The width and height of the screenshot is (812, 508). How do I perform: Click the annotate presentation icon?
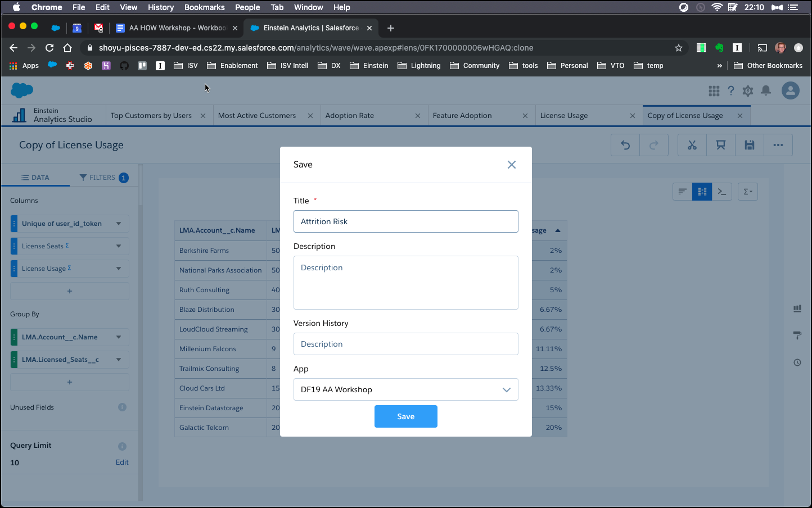(x=721, y=145)
